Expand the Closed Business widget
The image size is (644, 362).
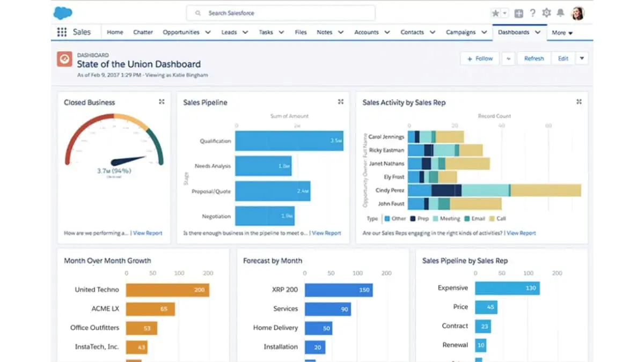(162, 101)
